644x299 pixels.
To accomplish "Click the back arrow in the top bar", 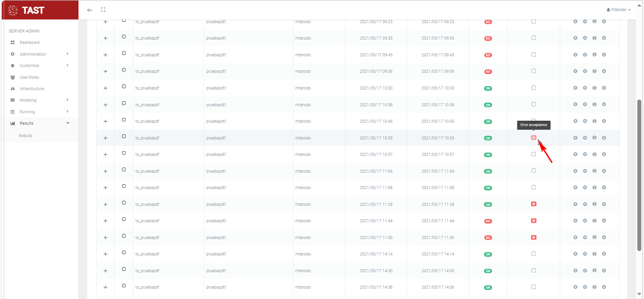I will pos(90,10).
